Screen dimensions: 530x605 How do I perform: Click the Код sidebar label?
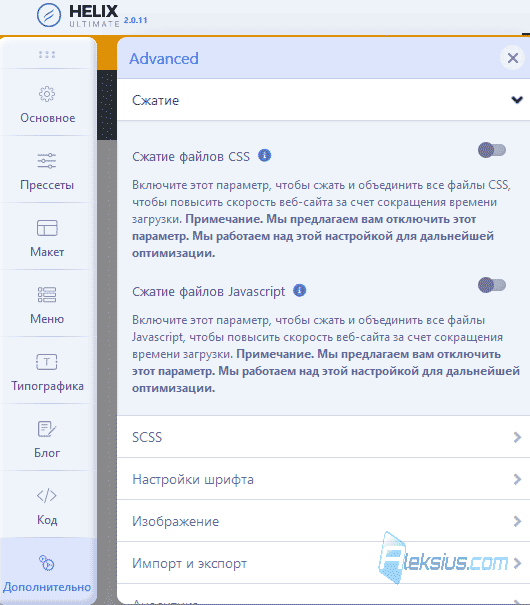pos(47,520)
